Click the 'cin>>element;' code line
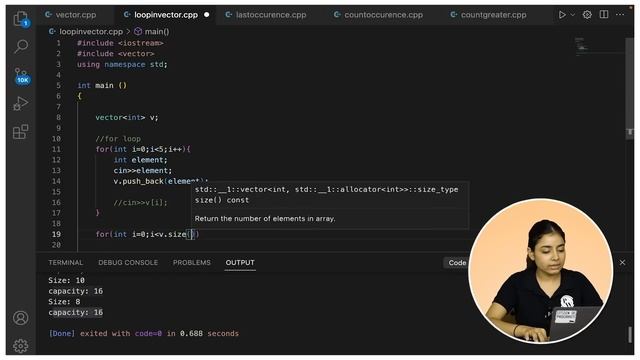 (x=143, y=171)
